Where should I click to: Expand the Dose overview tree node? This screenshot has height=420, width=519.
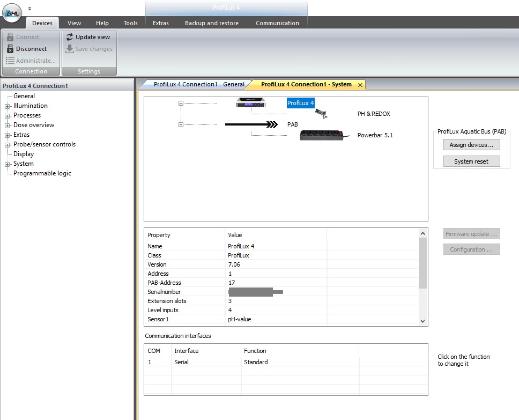click(7, 126)
